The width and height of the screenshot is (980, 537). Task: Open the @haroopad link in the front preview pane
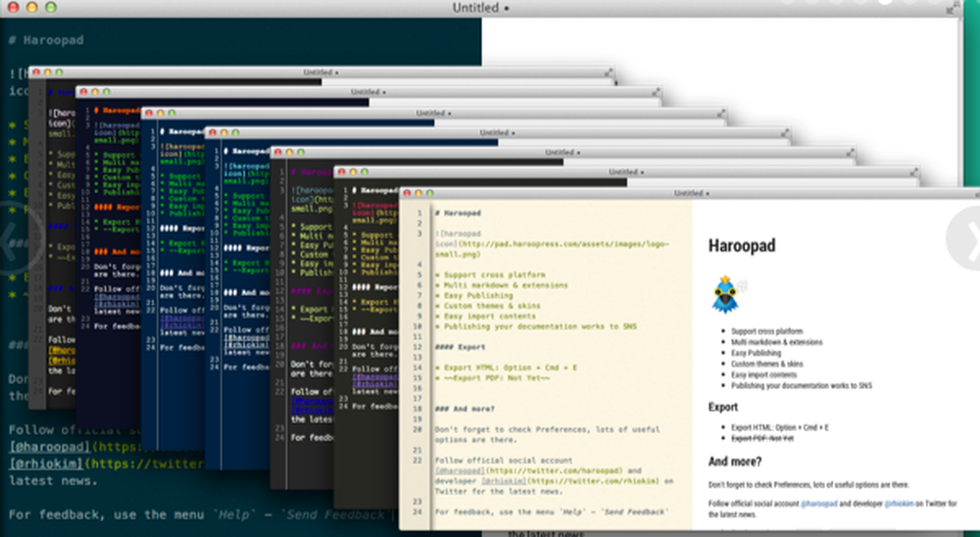click(818, 504)
